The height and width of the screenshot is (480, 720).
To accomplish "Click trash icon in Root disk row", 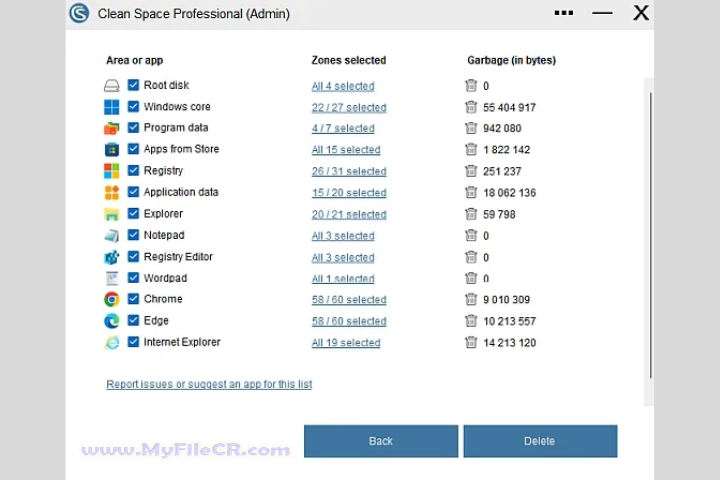I will [471, 85].
